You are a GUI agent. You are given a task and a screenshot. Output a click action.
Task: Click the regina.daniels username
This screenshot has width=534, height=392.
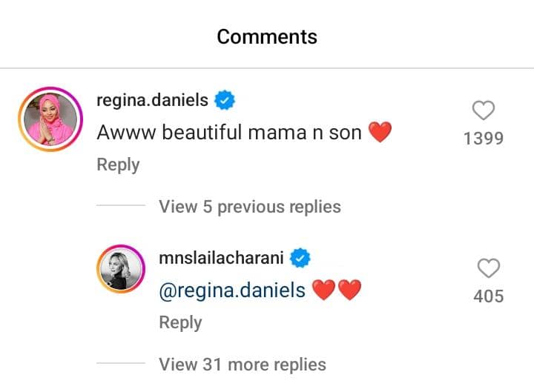152,99
